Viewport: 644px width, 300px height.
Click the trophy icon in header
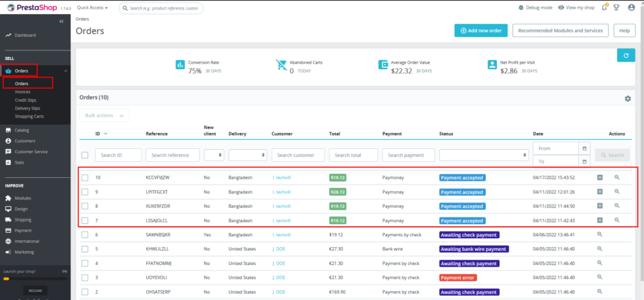tap(617, 7)
